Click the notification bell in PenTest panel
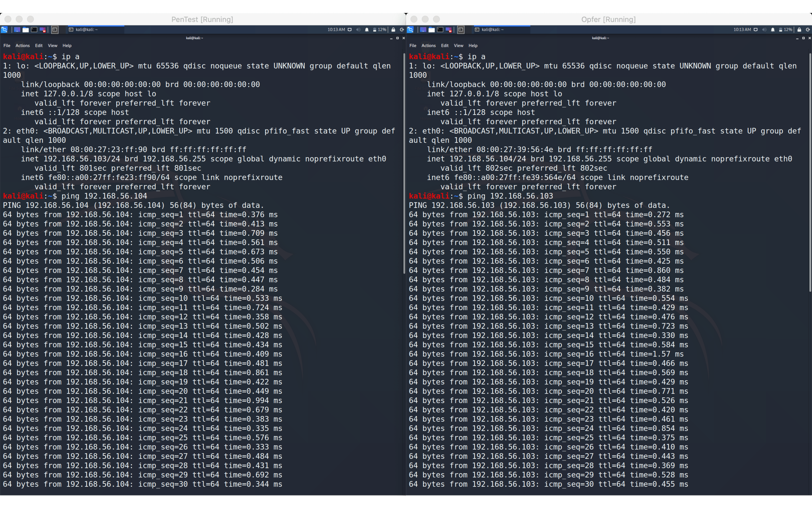812x507 pixels. point(367,30)
